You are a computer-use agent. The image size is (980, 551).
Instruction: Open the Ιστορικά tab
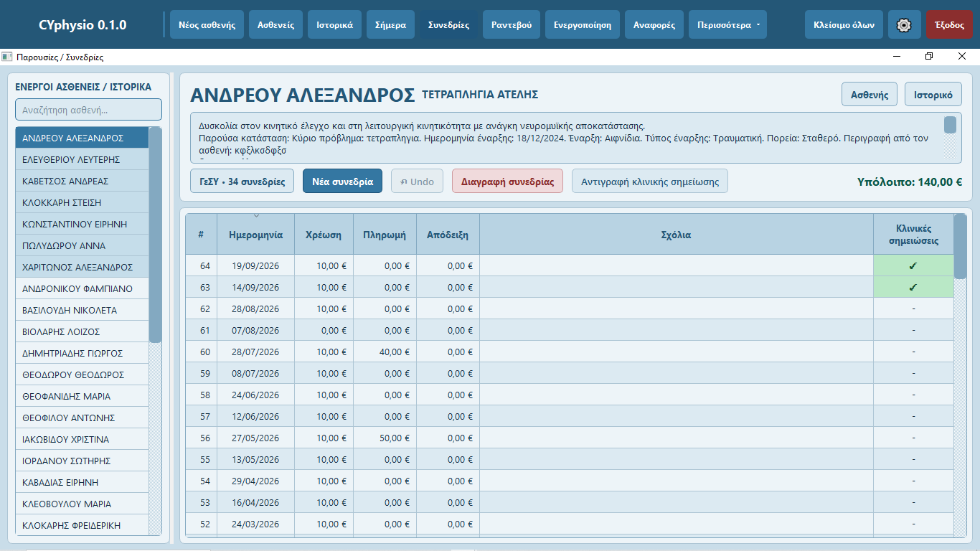[x=334, y=24]
